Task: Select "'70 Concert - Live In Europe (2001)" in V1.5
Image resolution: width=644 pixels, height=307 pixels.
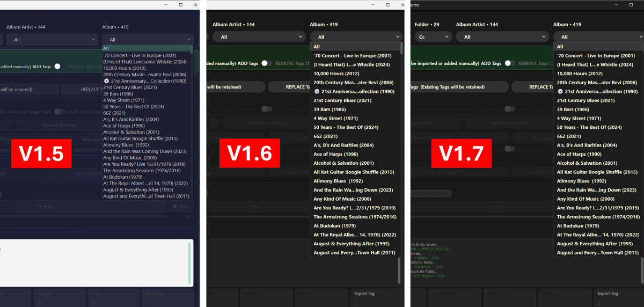Action: [147, 55]
